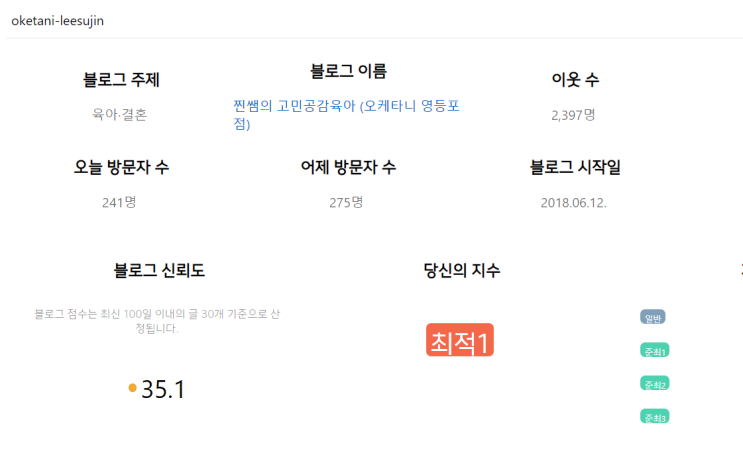Click the blog start date 2018.06.12.
The width and height of the screenshot is (743, 451).
573,202
